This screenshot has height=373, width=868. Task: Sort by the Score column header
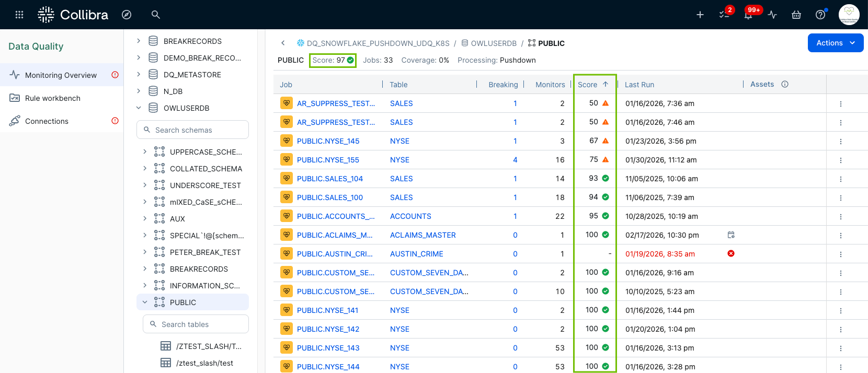click(x=588, y=85)
